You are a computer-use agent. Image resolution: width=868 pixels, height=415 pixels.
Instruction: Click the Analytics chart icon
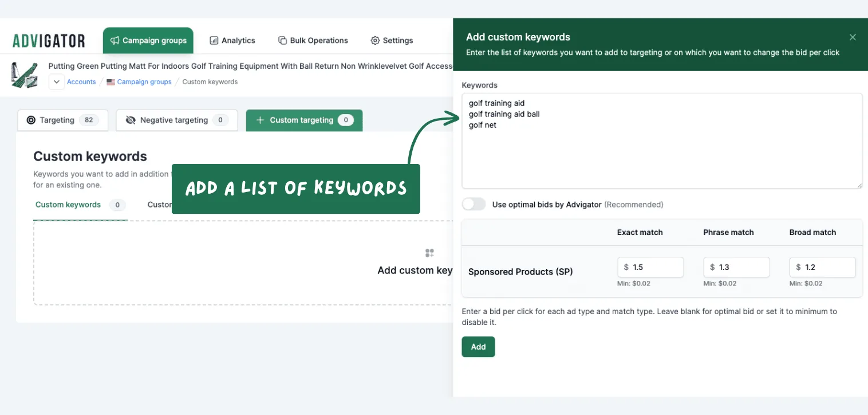pyautogui.click(x=214, y=41)
